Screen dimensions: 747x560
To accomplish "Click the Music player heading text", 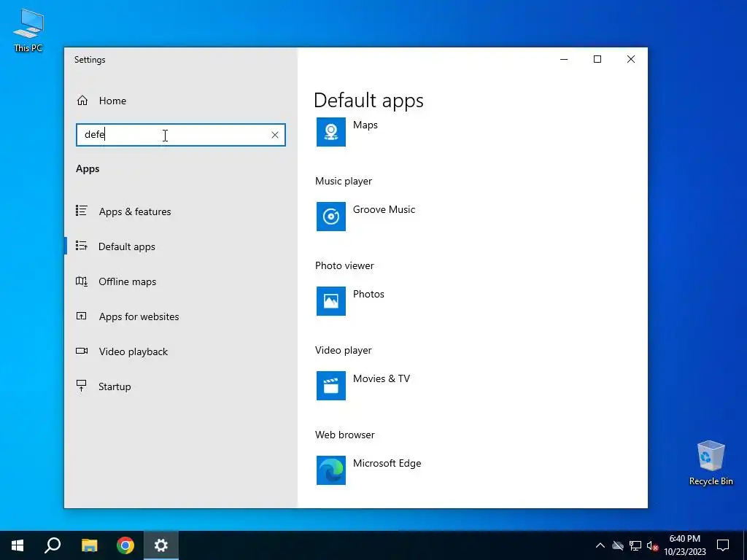I will click(x=344, y=181).
